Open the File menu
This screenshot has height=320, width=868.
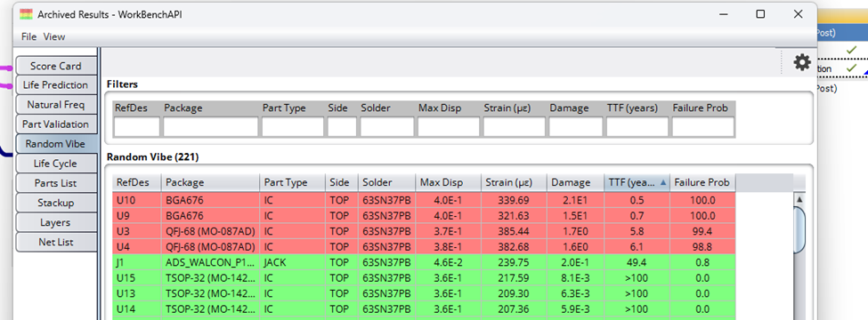(x=28, y=37)
